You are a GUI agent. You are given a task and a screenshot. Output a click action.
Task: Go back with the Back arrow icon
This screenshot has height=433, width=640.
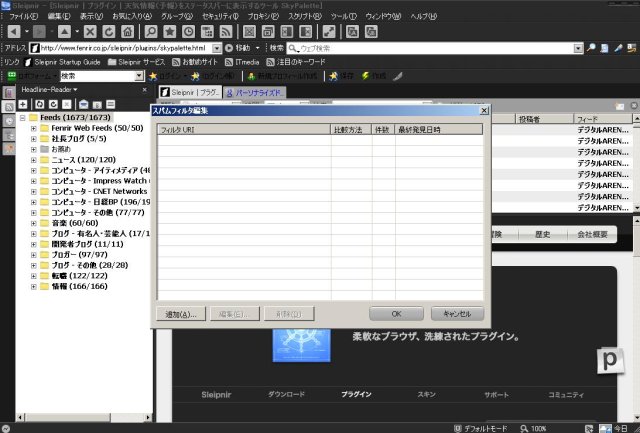coord(14,32)
